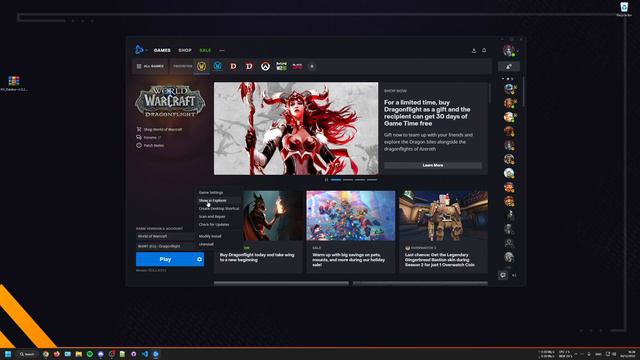The height and width of the screenshot is (360, 640).
Task: Open the first friend avatar in friends list
Action: pyautogui.click(x=509, y=88)
